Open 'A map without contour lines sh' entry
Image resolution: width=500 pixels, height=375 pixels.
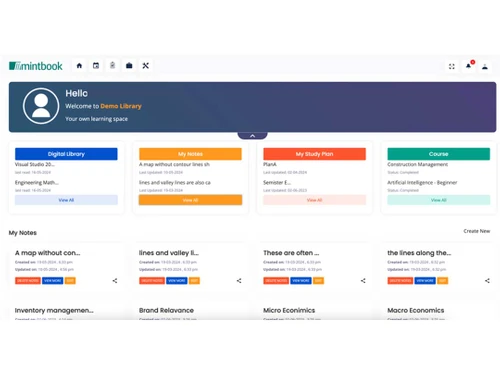point(174,164)
